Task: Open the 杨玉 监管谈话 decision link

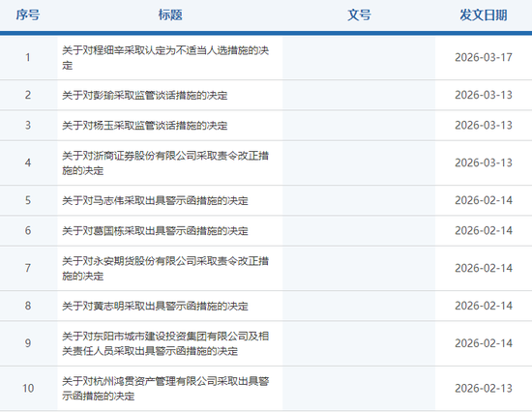Action: [x=145, y=125]
